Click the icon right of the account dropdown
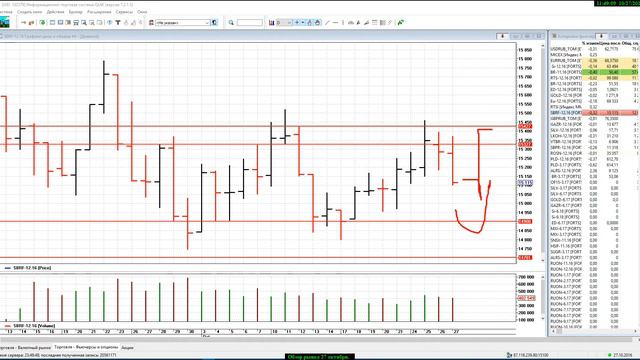Image resolution: width=640 pixels, height=360 pixels. (214, 22)
